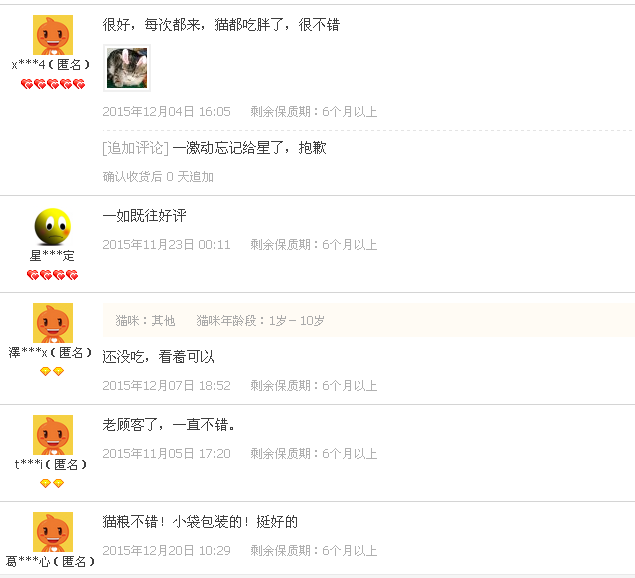Click username 澤***x (匿名)
The width and height of the screenshot is (635, 578).
[x=51, y=352]
